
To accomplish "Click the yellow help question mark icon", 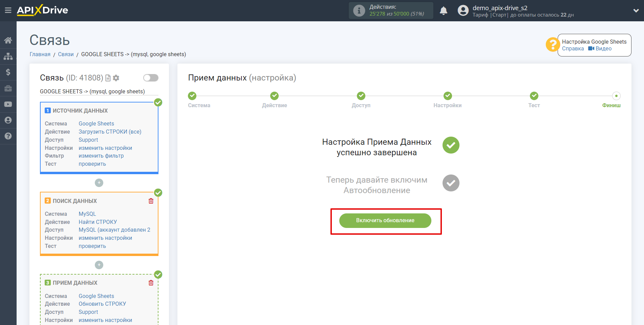I will pos(553,45).
